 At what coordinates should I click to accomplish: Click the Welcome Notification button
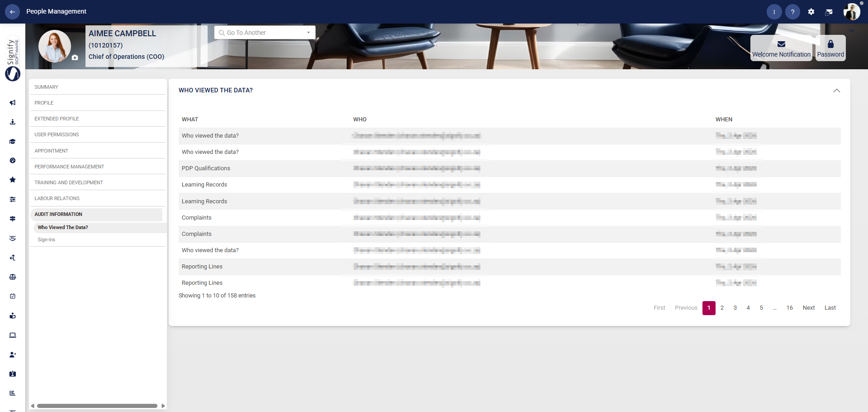point(781,48)
